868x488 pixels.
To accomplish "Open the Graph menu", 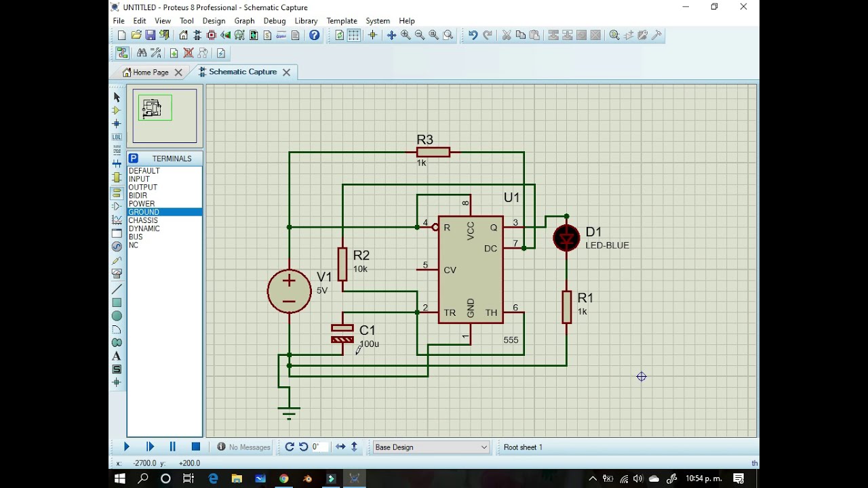I will [x=244, y=21].
